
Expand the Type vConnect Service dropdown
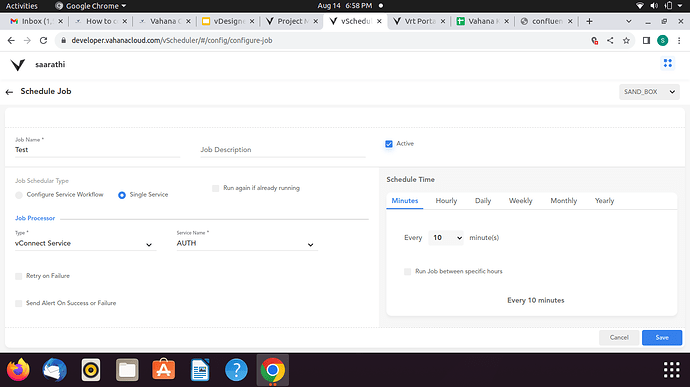[85, 243]
